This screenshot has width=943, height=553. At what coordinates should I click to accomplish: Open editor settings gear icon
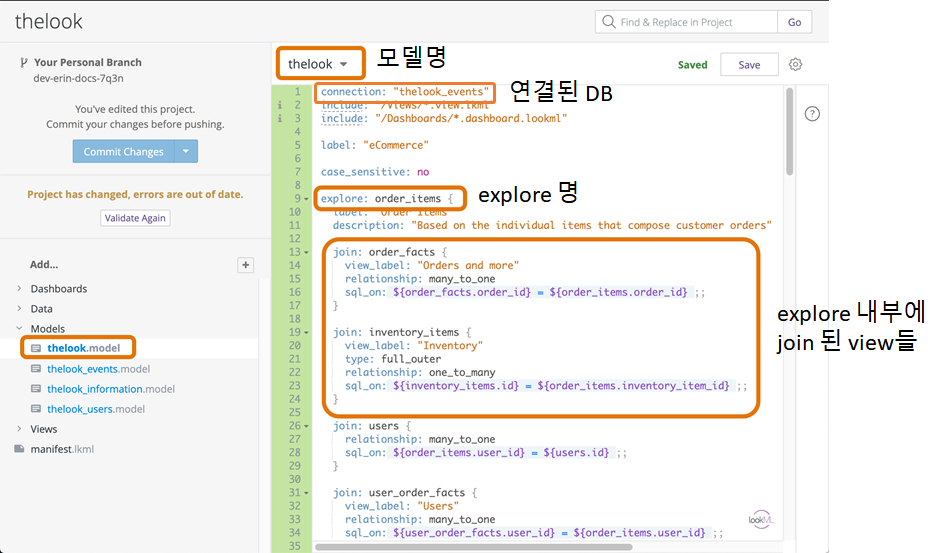[x=796, y=64]
